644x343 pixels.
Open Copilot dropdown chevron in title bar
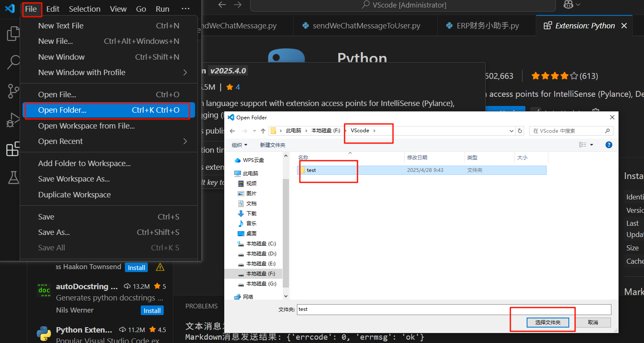tap(578, 5)
